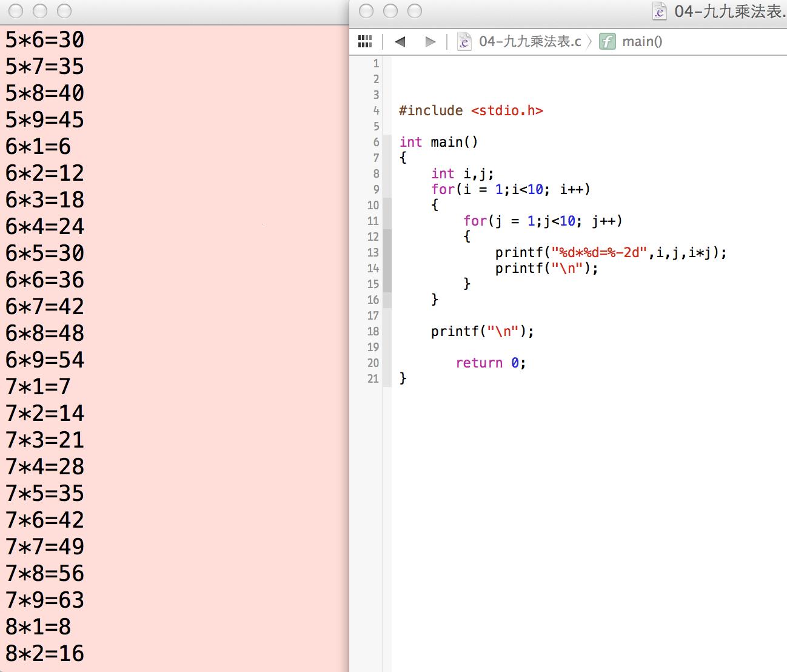The height and width of the screenshot is (672, 787).
Task: Minimize the pink output window
Action: click(x=40, y=11)
